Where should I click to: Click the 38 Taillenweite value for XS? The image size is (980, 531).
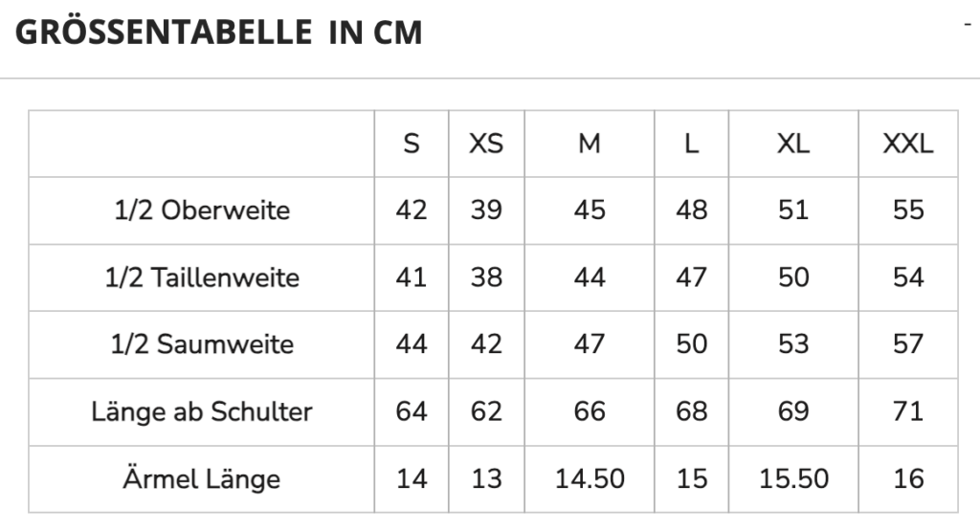coord(486,277)
